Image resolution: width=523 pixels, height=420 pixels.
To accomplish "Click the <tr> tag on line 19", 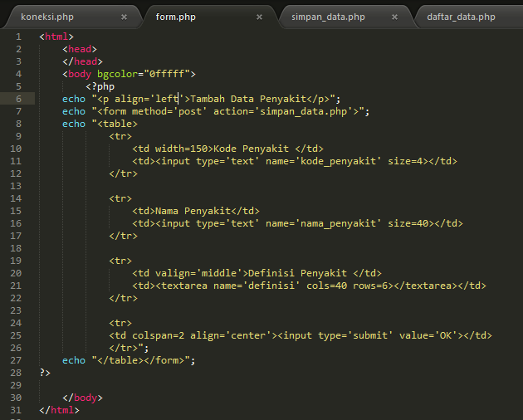I will tap(120, 261).
